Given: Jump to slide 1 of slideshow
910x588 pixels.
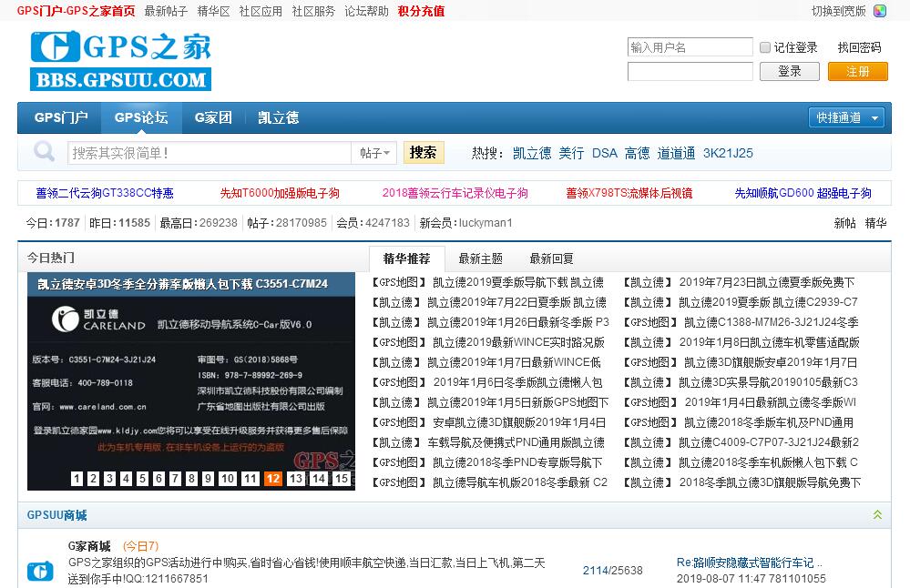Looking at the screenshot, I should coord(77,479).
